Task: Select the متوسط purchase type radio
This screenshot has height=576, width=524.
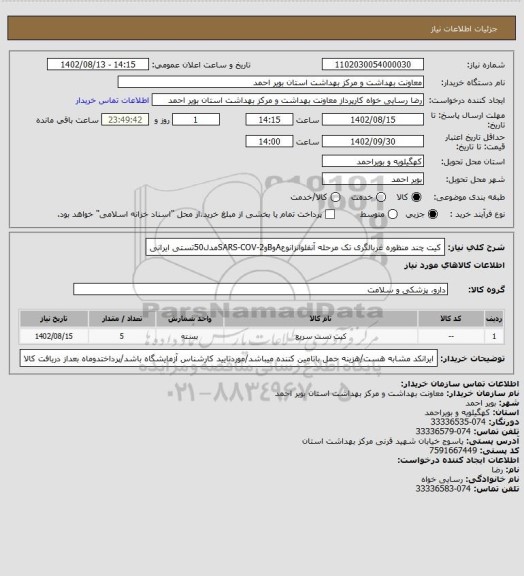Action: (393, 214)
